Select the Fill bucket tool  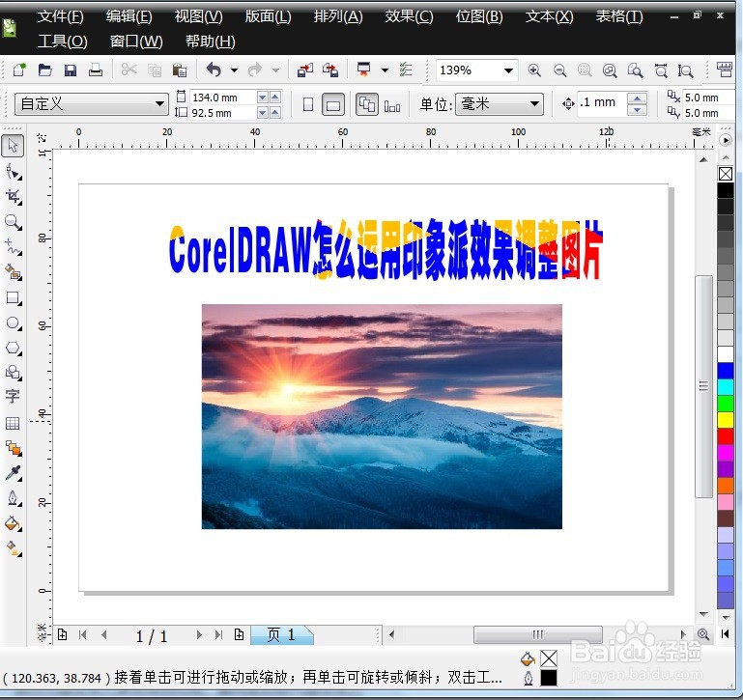point(14,524)
